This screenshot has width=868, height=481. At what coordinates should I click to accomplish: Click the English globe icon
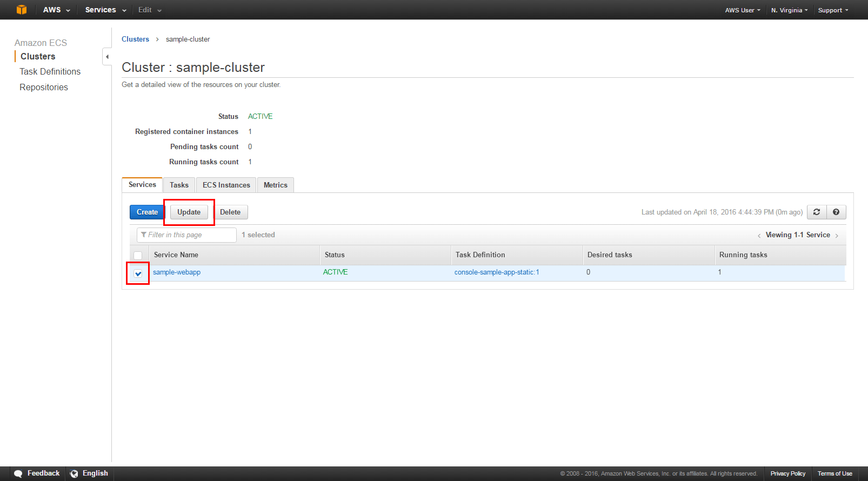coord(74,473)
